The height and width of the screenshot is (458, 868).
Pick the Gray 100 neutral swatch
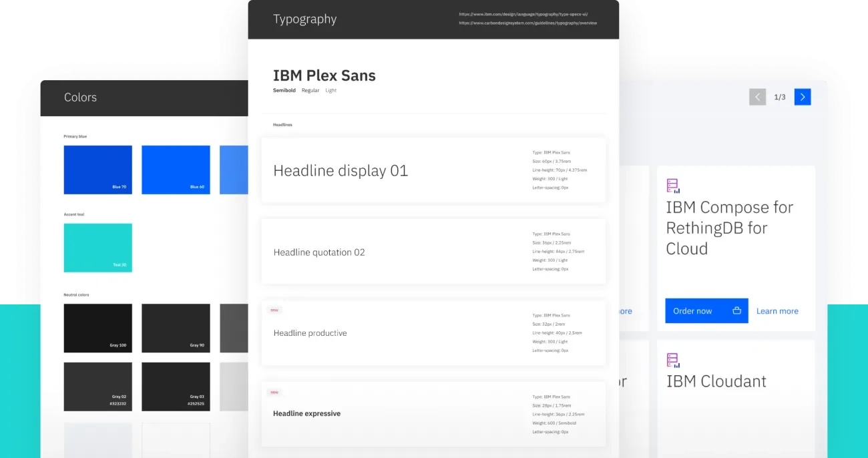[x=98, y=328]
